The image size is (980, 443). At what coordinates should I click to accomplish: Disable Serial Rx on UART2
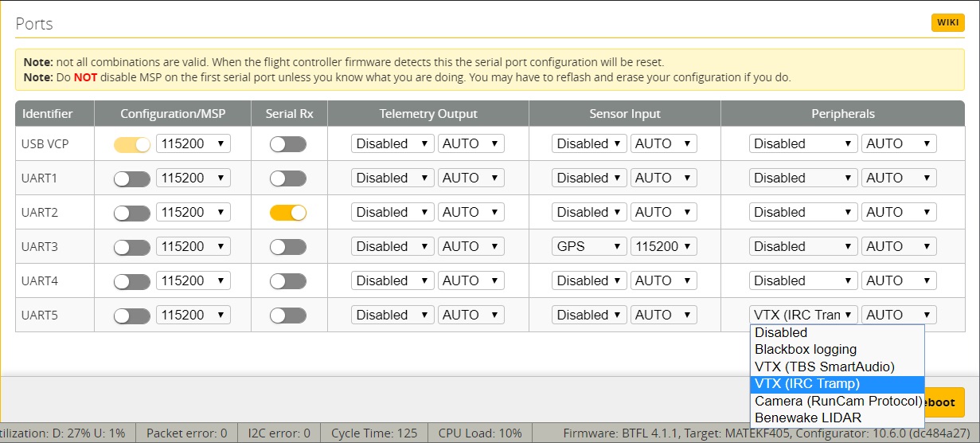(288, 213)
